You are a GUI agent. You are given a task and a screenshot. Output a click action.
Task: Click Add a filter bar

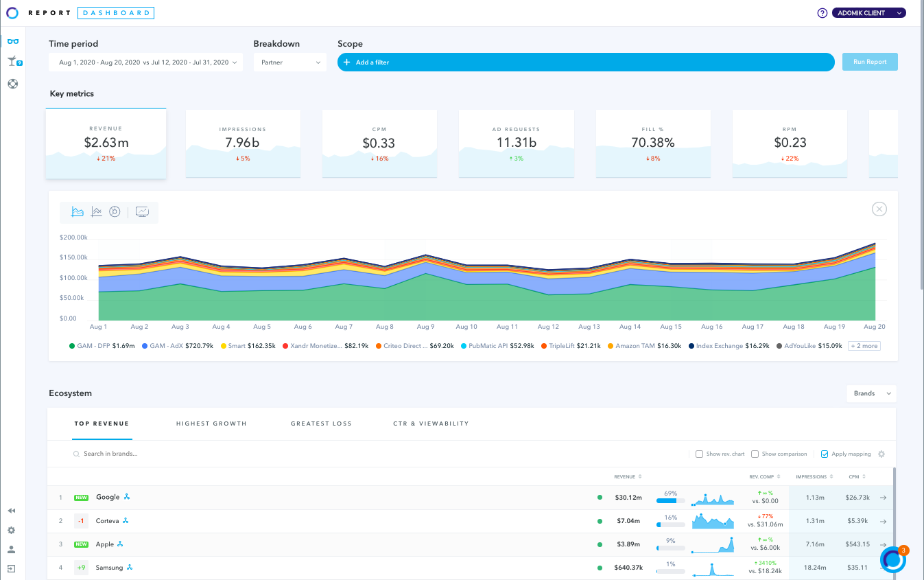586,62
